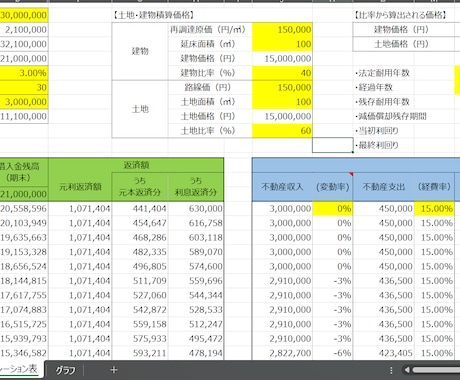Select the 15,346,582 balance cell
This screenshot has width=460, height=380.
pos(24,353)
